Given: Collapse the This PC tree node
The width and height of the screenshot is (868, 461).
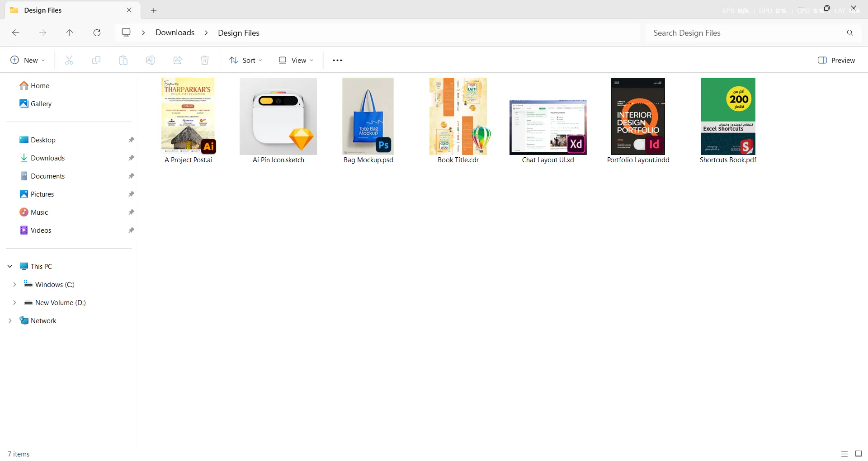Looking at the screenshot, I should tap(10, 266).
